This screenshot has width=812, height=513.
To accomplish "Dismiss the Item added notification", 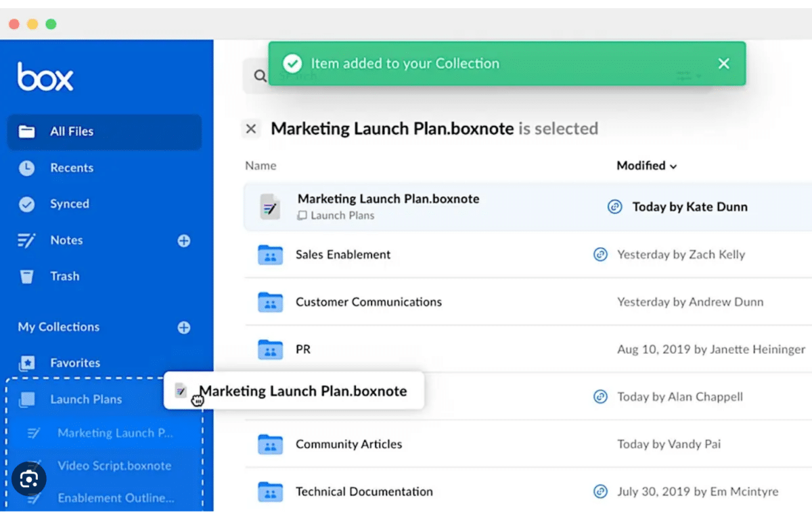I will pos(723,64).
